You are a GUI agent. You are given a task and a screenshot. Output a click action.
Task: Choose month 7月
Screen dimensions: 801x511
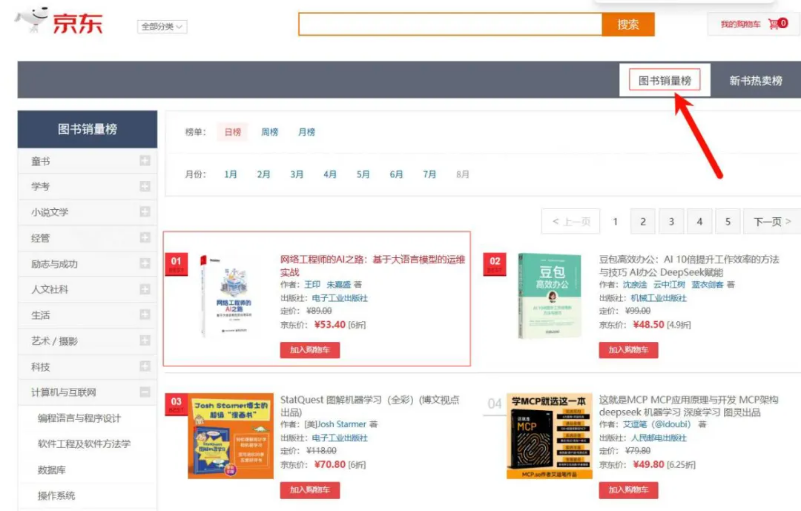[430, 174]
